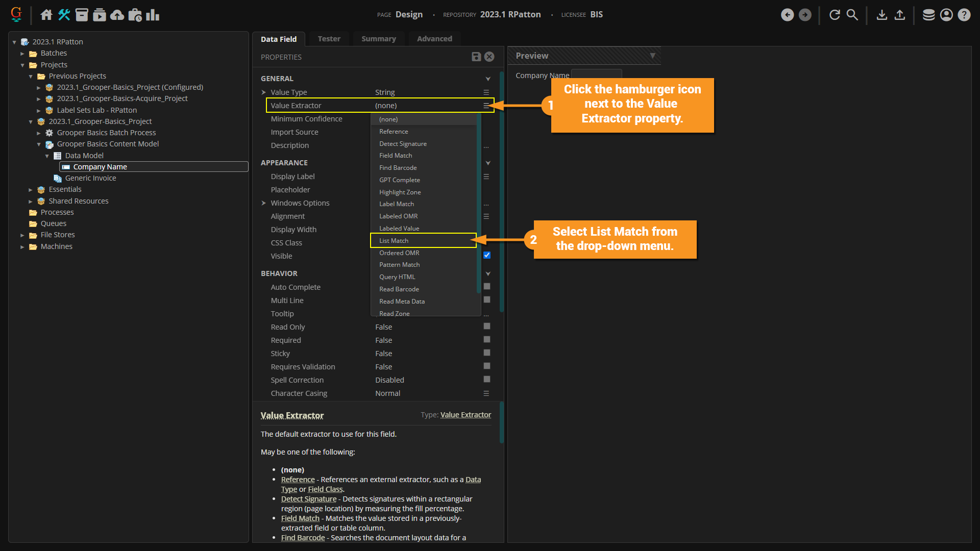
Task: Collapse the Data Model tree node
Action: point(47,156)
